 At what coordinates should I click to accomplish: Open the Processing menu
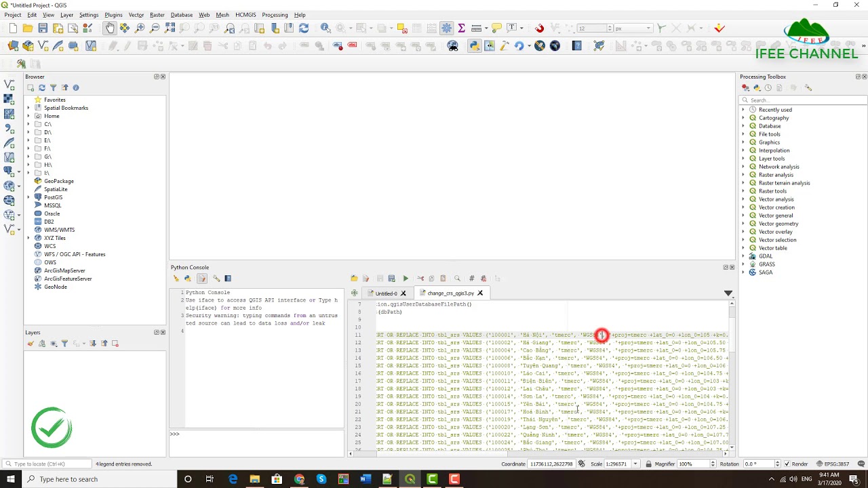[x=275, y=14]
